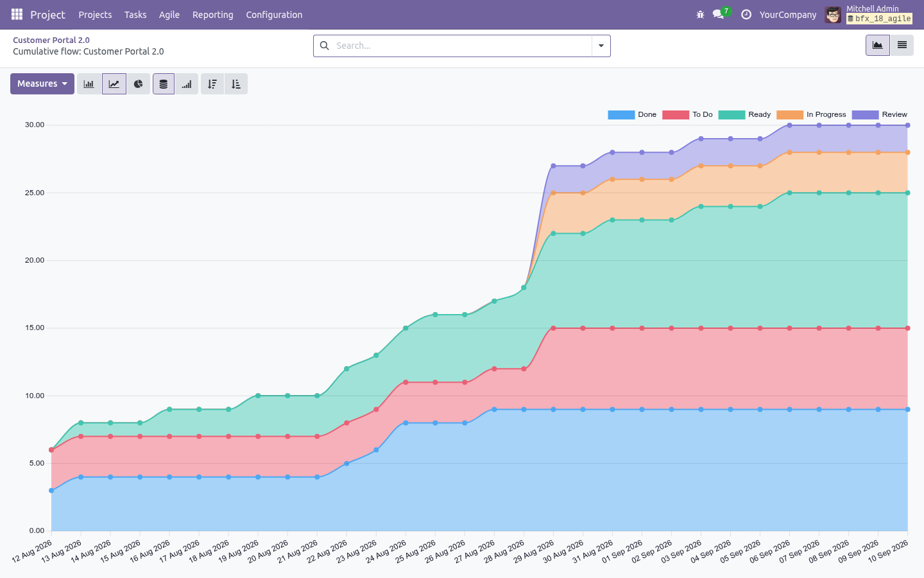Open the apps grid home menu
The height and width of the screenshot is (578, 924).
coord(17,14)
